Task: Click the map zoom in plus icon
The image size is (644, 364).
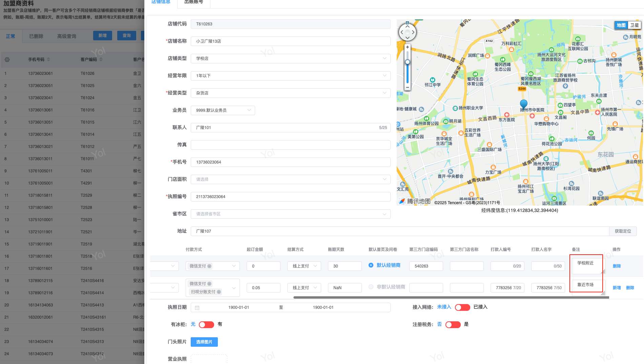Action: pyautogui.click(x=408, y=47)
